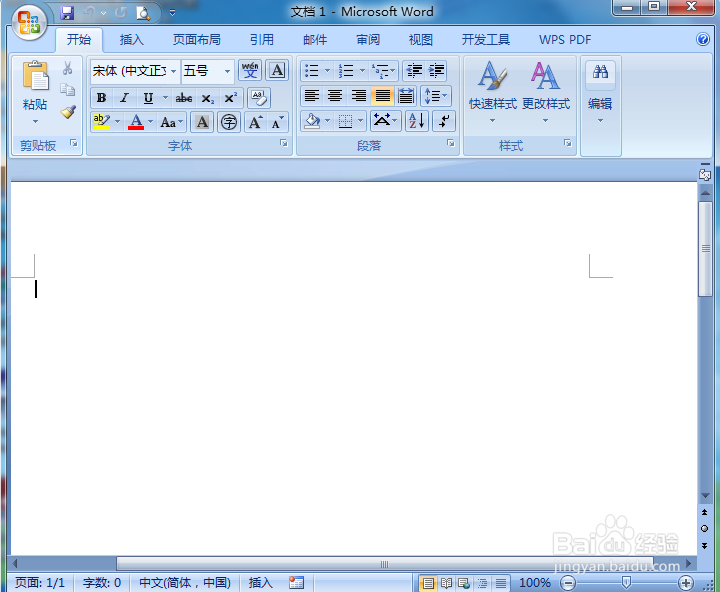Toggle bold formatting
Viewport: 720px width, 592px height.
coord(101,98)
